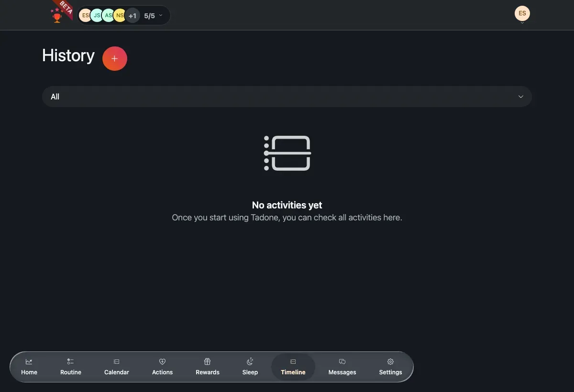
Task: Open the Actions tab
Action: (162, 367)
